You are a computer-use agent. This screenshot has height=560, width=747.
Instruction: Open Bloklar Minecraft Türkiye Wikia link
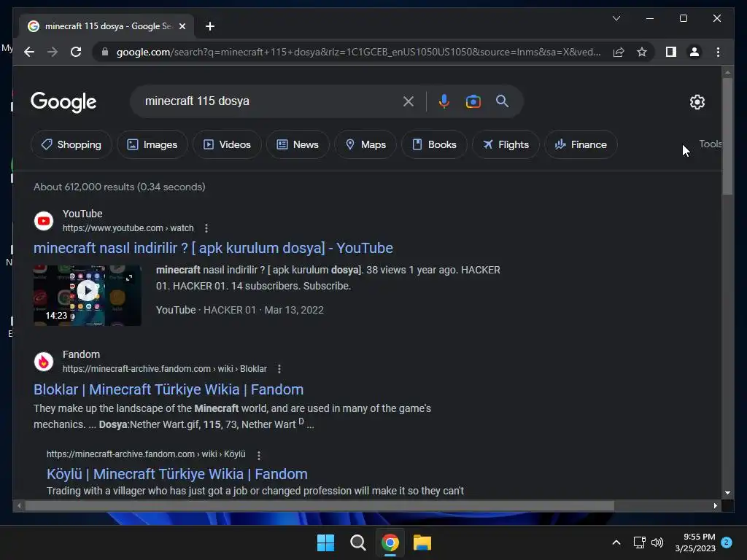coord(169,389)
